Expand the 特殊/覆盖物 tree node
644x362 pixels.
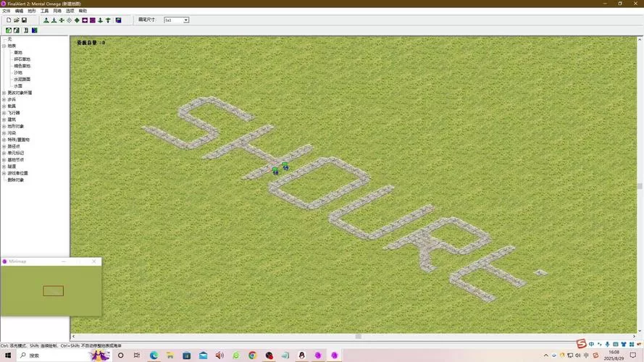pyautogui.click(x=4, y=140)
